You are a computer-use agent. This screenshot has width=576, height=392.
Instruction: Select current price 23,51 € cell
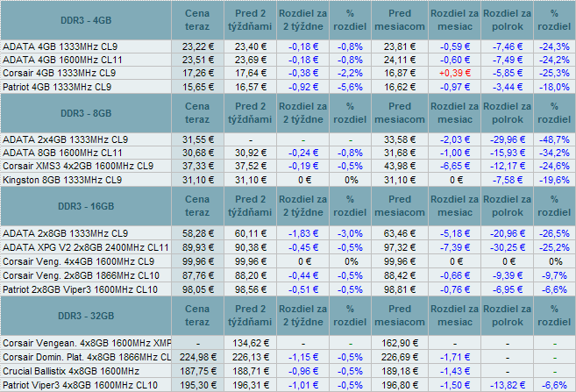197,60
